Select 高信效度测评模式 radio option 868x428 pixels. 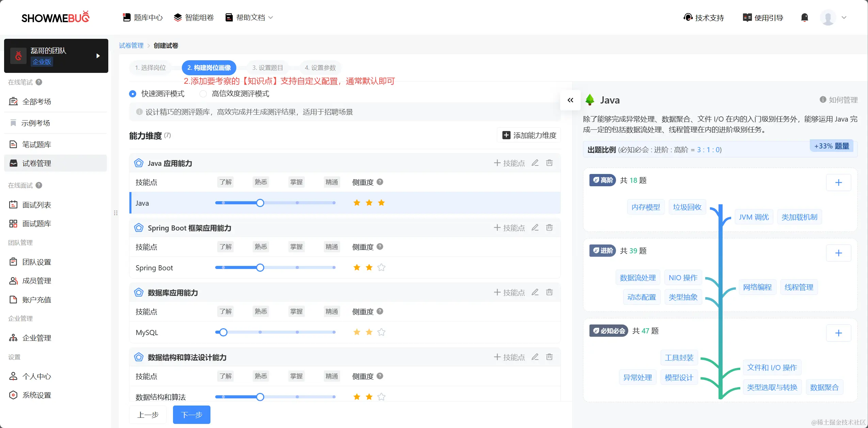point(203,94)
